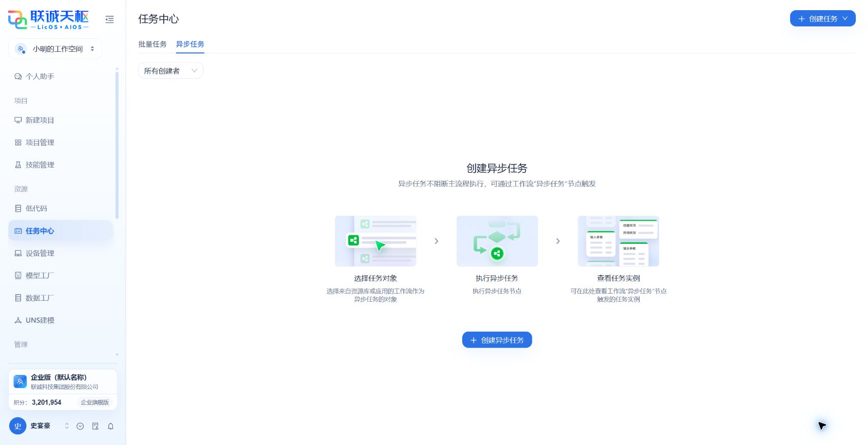Click the 任务中心 sidebar icon
The width and height of the screenshot is (868, 445).
click(18, 231)
